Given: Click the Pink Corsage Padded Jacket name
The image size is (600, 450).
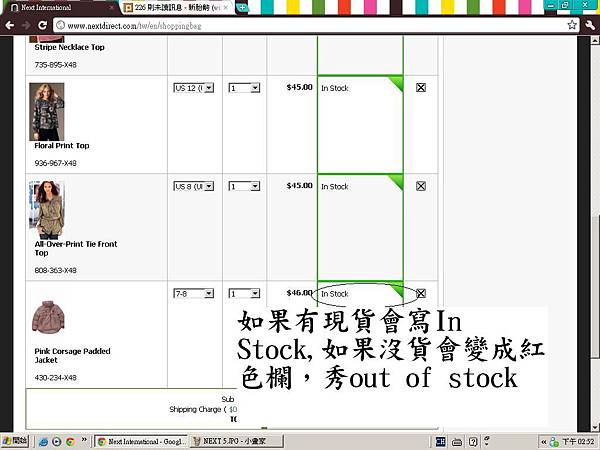Looking at the screenshot, I should 72,355.
